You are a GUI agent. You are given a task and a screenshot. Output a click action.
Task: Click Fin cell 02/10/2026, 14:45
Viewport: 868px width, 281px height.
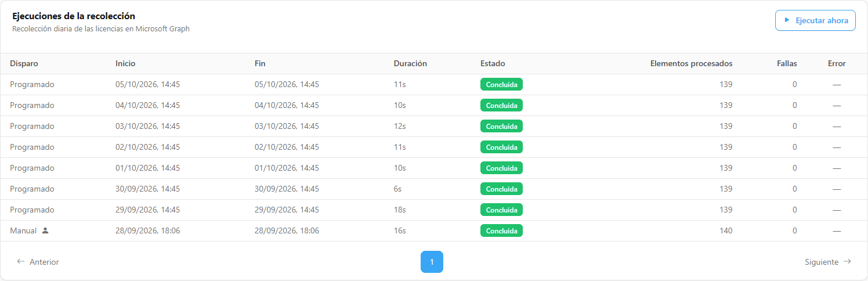[287, 147]
